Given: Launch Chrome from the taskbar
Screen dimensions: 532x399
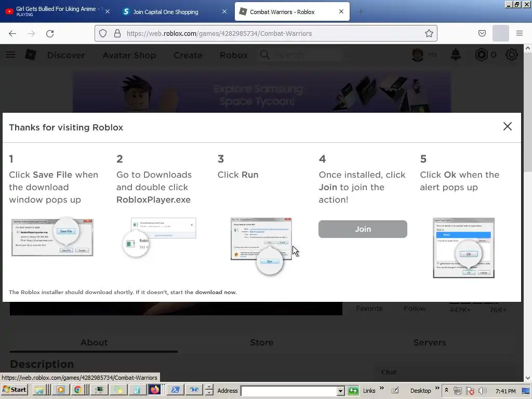Looking at the screenshot, I should (x=78, y=390).
